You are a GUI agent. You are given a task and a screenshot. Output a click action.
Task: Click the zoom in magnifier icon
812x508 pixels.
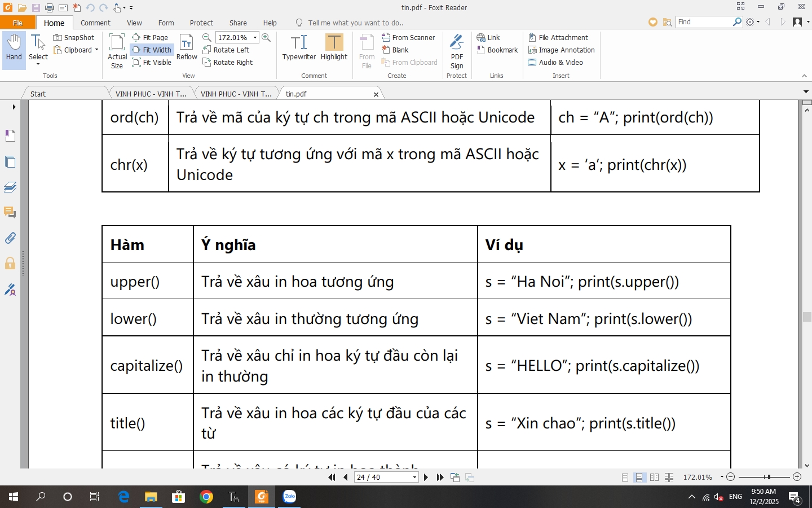pyautogui.click(x=266, y=37)
